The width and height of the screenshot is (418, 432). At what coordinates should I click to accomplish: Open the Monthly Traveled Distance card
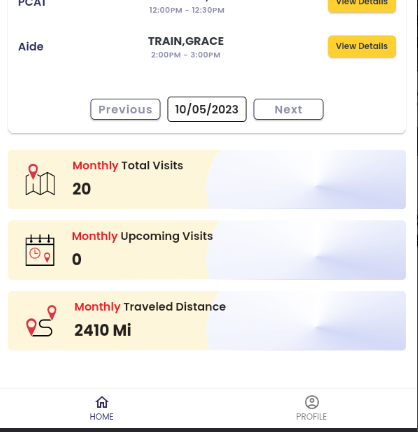click(x=207, y=321)
